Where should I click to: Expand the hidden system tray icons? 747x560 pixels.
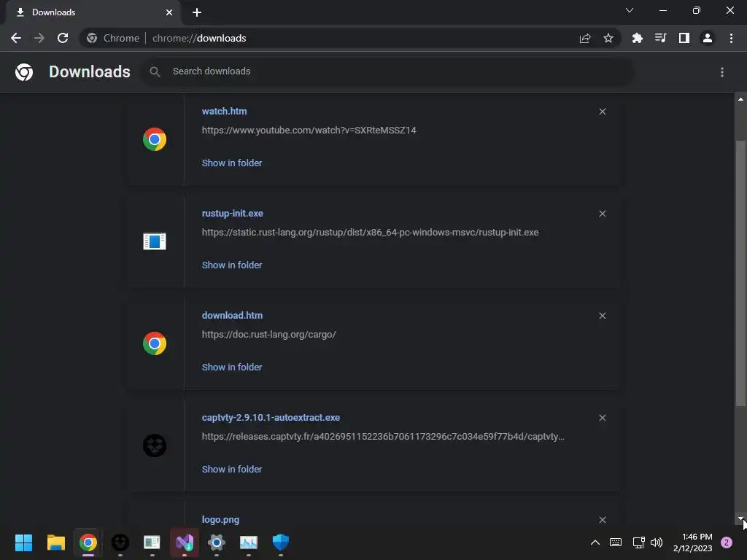tap(595, 542)
